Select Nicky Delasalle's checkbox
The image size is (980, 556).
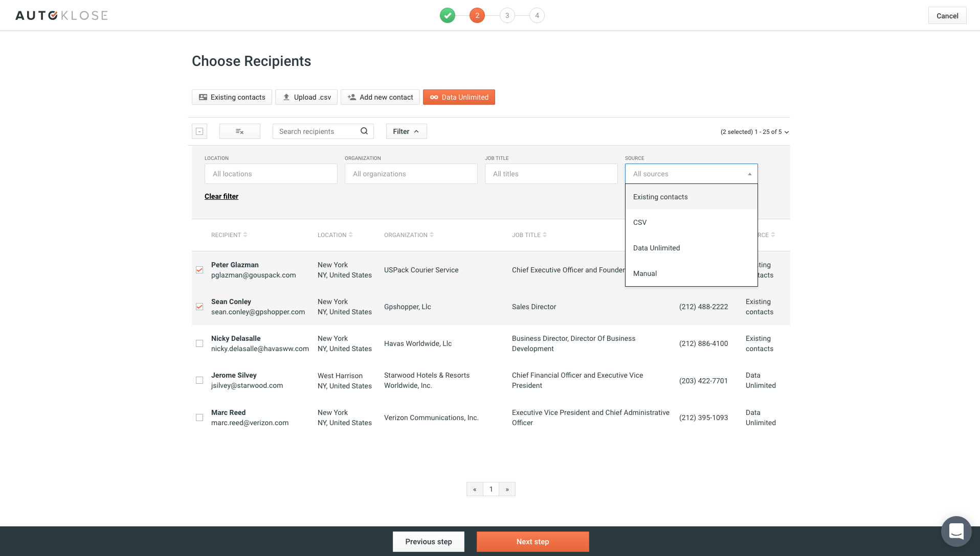199,343
